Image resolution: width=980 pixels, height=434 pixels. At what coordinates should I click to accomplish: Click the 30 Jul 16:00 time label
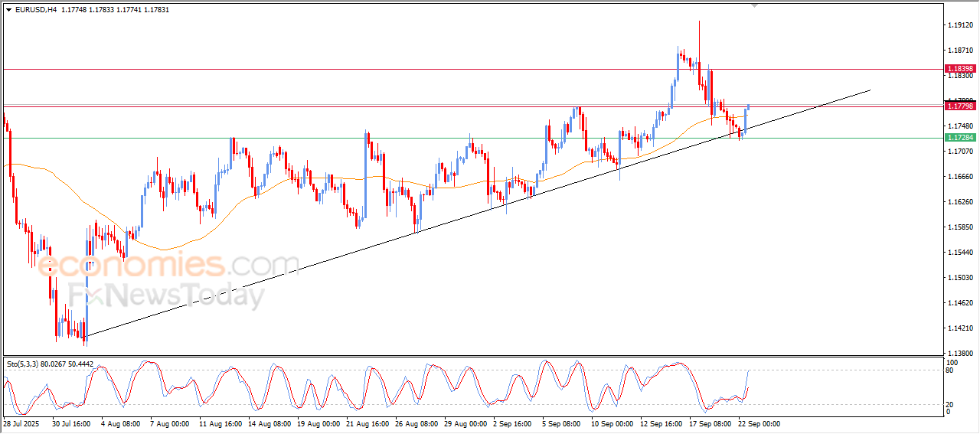70,423
